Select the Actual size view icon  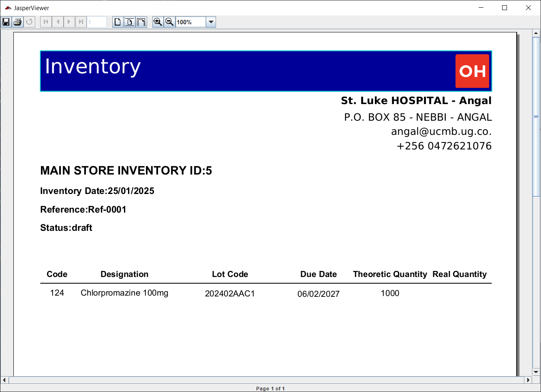click(118, 22)
